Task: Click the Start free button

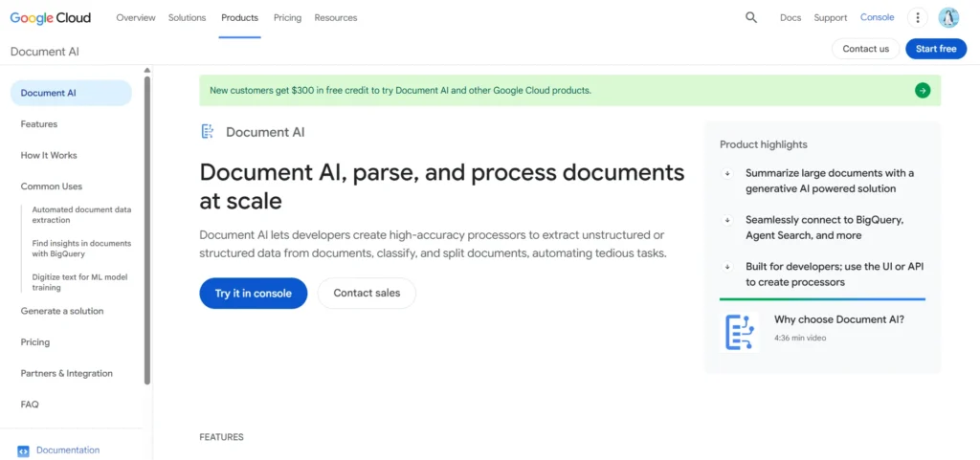Action: [936, 49]
